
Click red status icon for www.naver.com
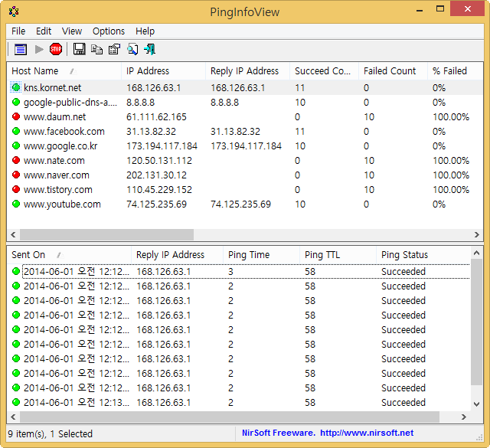[x=16, y=175]
